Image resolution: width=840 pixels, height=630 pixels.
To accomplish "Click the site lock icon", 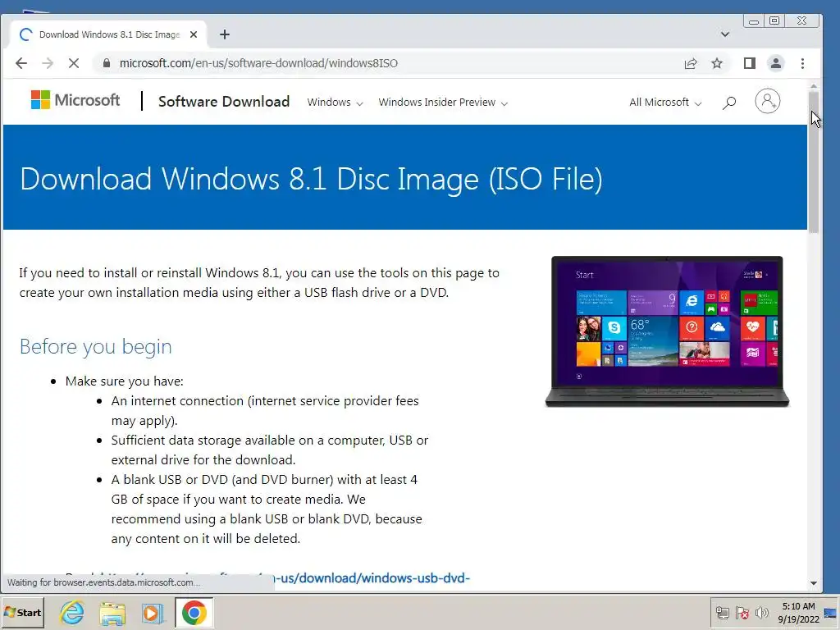I will 107,63.
